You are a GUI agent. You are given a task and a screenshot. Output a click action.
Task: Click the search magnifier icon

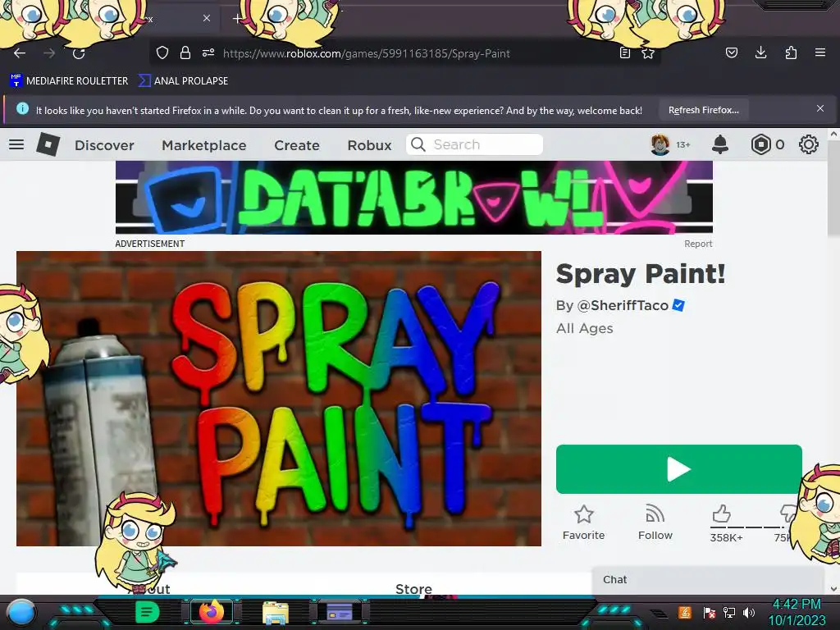(x=418, y=144)
